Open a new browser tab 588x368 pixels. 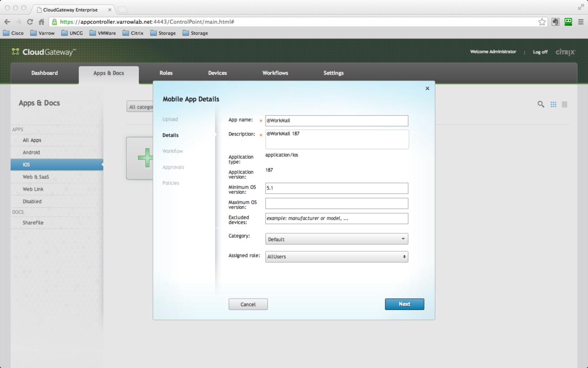pyautogui.click(x=122, y=10)
